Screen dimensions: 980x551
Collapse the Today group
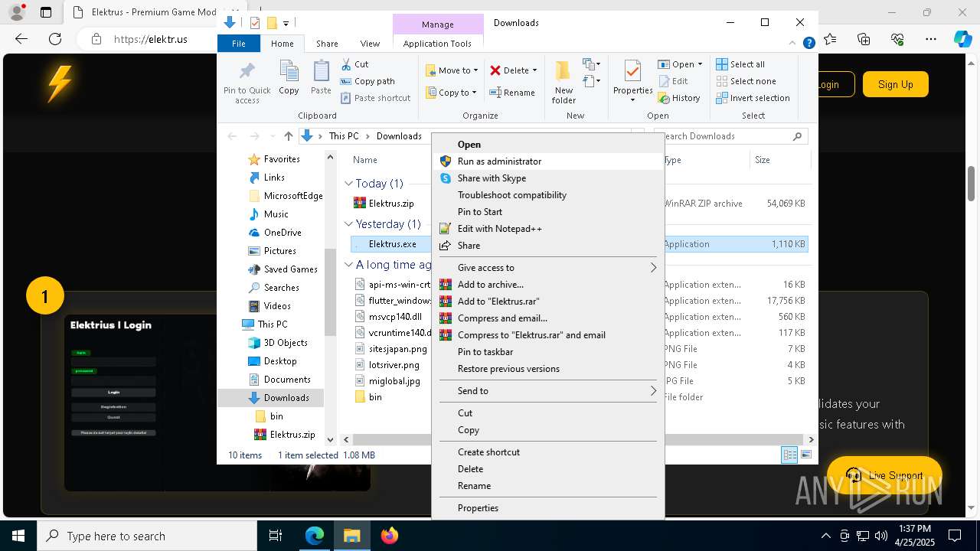coord(348,184)
